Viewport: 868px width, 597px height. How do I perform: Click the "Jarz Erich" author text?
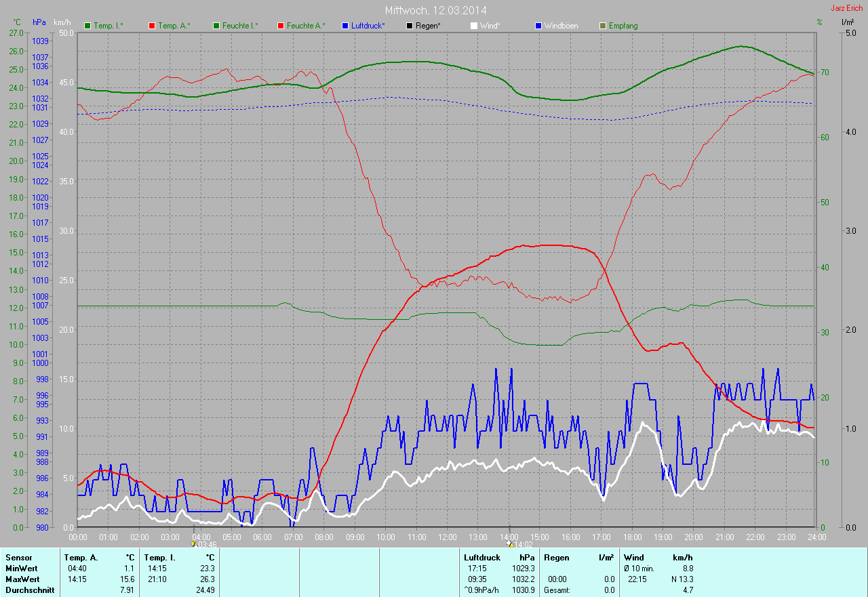(847, 8)
